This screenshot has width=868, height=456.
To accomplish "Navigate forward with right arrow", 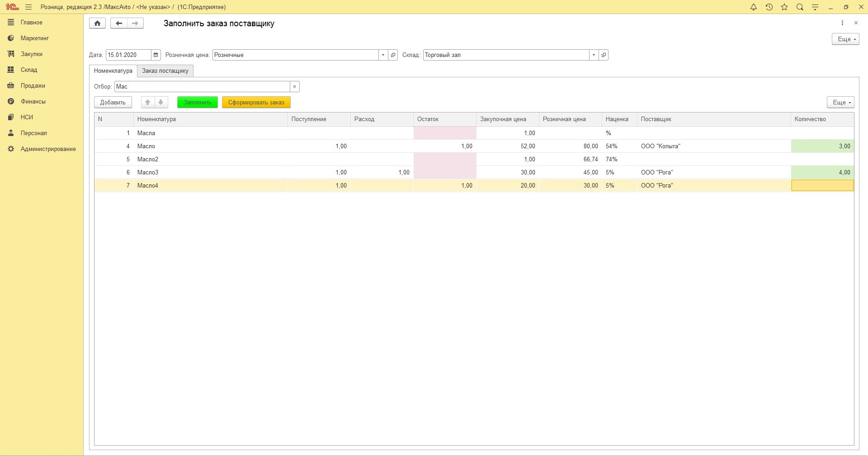I will click(135, 24).
